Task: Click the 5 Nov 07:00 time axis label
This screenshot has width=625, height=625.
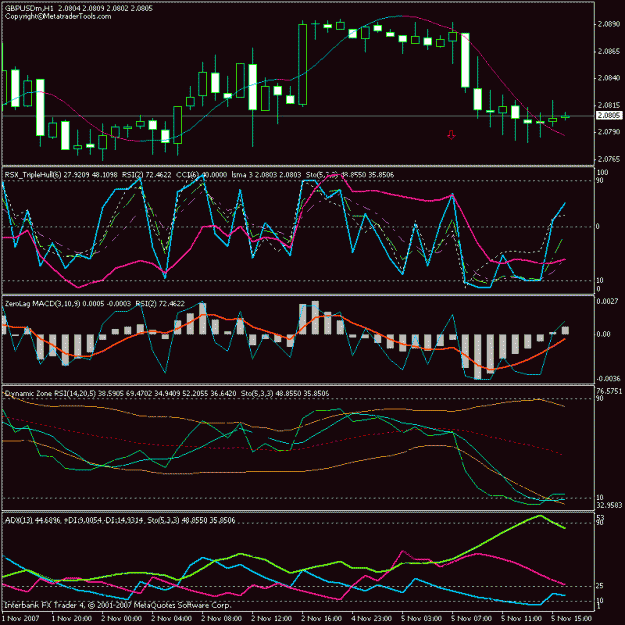Action: [x=472, y=618]
